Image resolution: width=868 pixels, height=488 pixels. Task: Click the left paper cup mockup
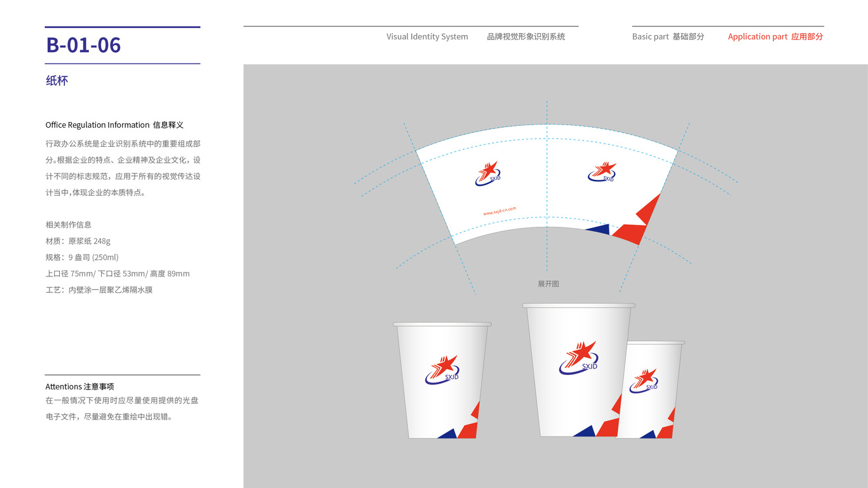[442, 381]
